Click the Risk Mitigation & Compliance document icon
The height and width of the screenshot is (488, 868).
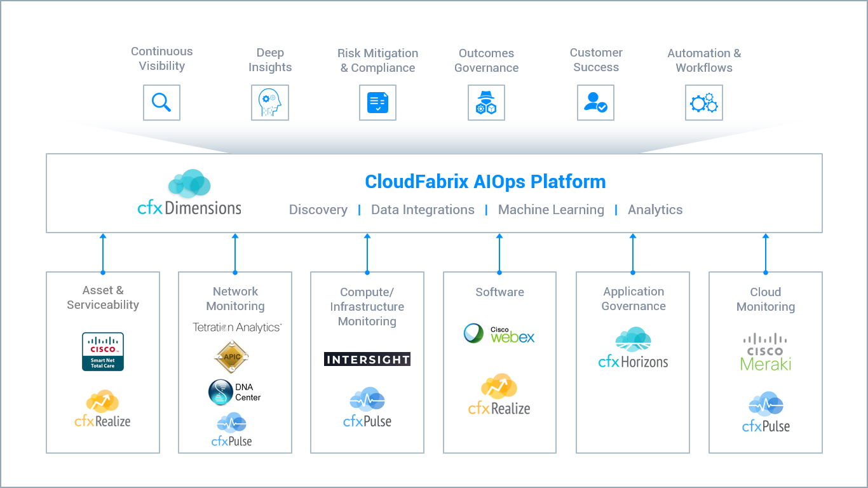(x=377, y=103)
